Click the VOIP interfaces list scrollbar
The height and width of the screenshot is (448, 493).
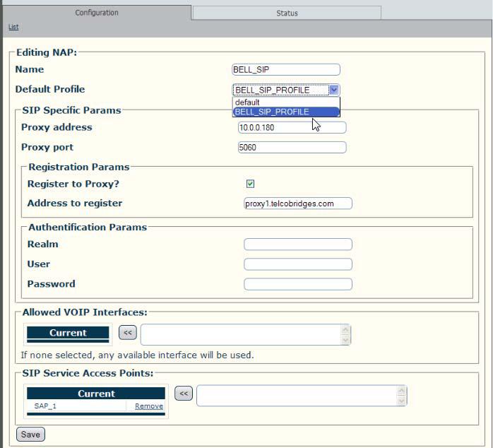pos(345,334)
